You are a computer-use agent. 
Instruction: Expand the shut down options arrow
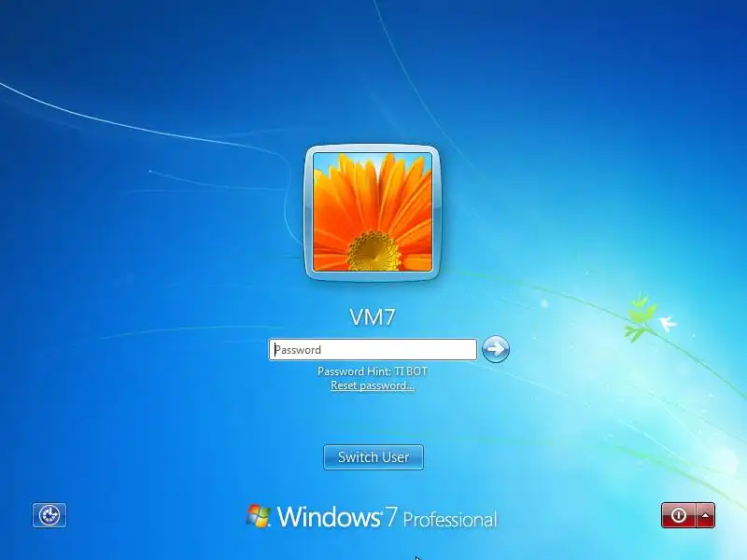tap(706, 515)
